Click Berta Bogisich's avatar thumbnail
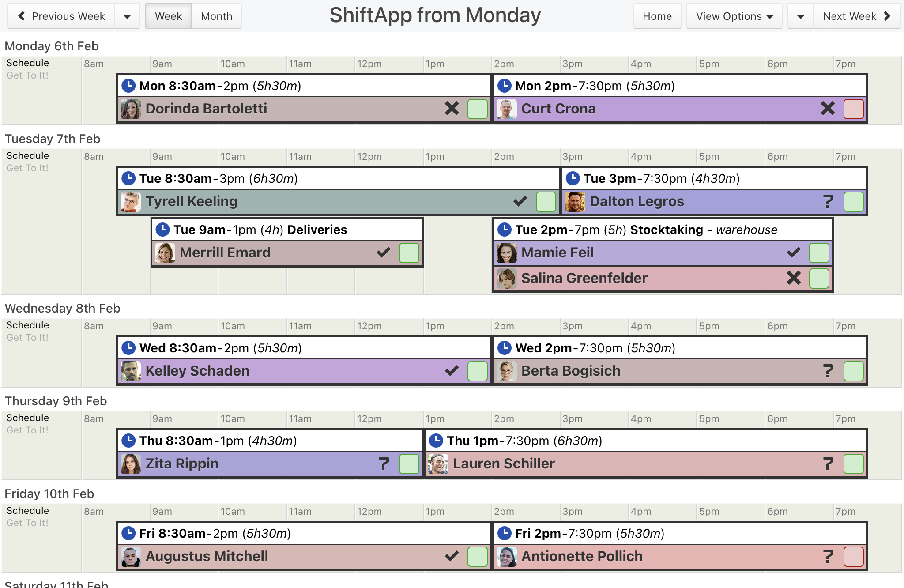The image size is (904, 588). tap(507, 371)
